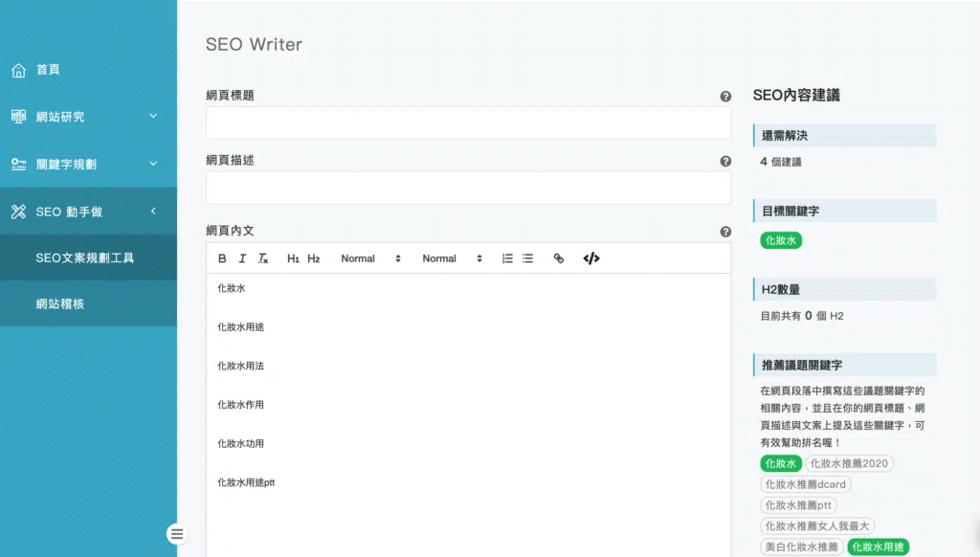Open 網站稽核 in the sidebar
Viewport: 980px width, 557px height.
[x=62, y=304]
